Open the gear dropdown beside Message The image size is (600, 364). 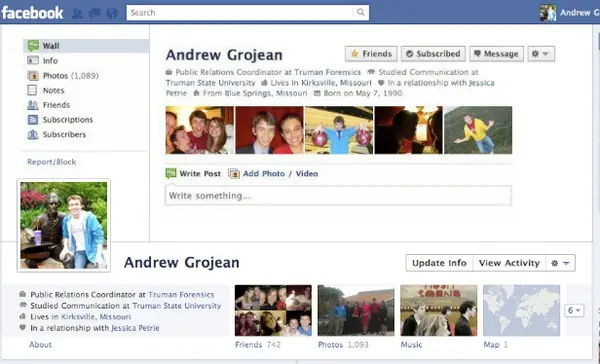point(541,54)
